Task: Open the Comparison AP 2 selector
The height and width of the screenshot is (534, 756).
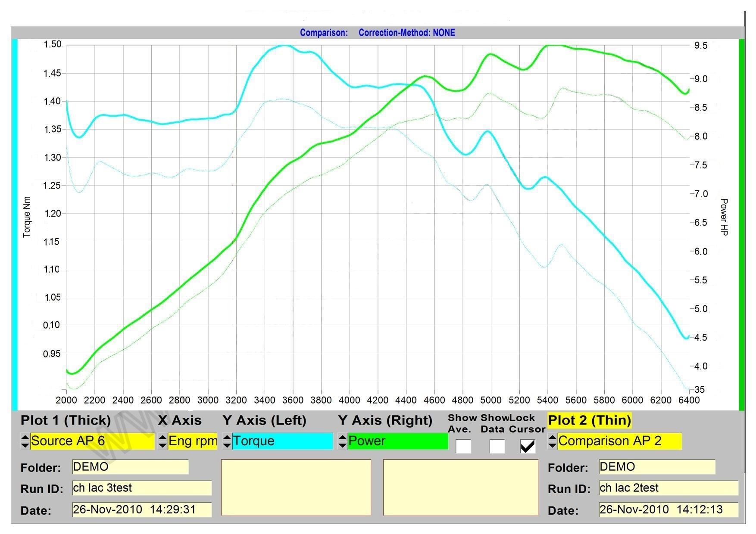Action: pyautogui.click(x=619, y=441)
